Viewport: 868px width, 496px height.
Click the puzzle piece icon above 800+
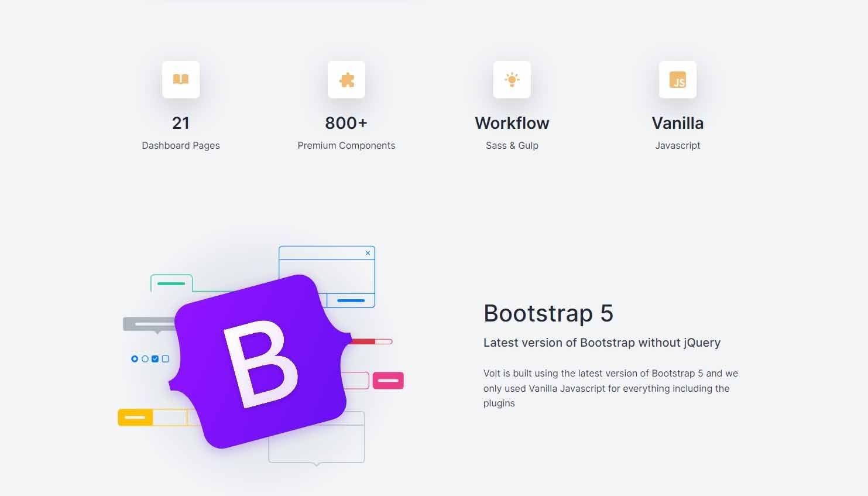(x=346, y=80)
